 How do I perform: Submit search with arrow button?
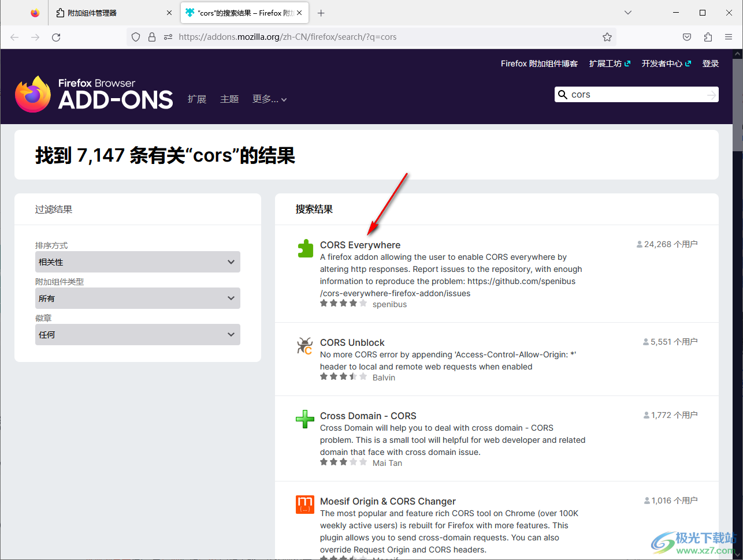pos(712,95)
